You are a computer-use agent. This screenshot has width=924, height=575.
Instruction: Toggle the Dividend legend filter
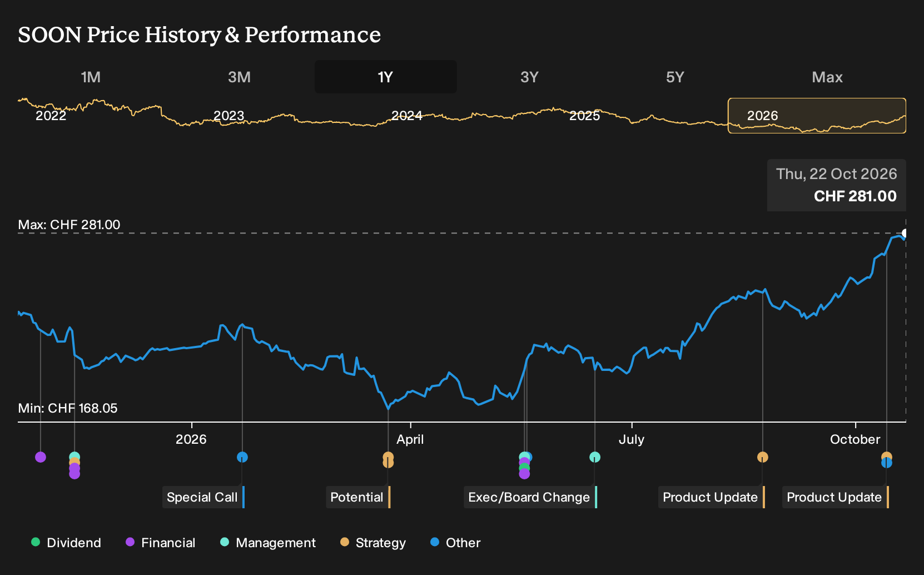66,543
